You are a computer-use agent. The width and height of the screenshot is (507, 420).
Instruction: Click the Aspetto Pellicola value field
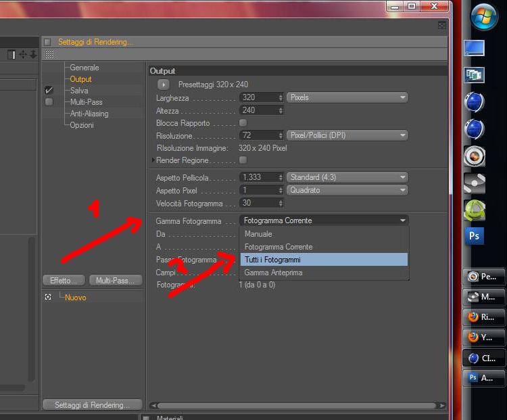(x=259, y=177)
